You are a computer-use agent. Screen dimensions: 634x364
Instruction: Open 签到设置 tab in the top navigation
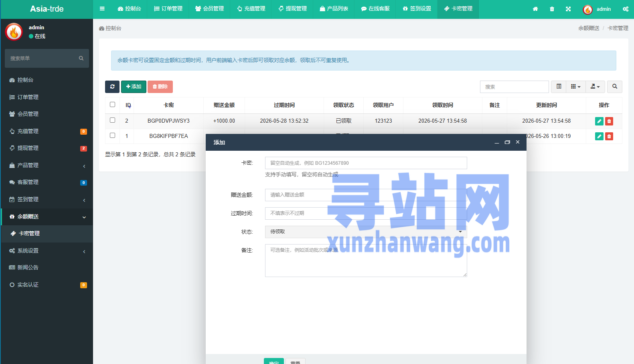click(x=417, y=9)
